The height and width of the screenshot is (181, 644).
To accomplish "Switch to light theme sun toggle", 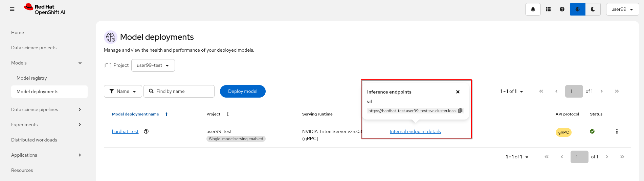I will 578,9.
